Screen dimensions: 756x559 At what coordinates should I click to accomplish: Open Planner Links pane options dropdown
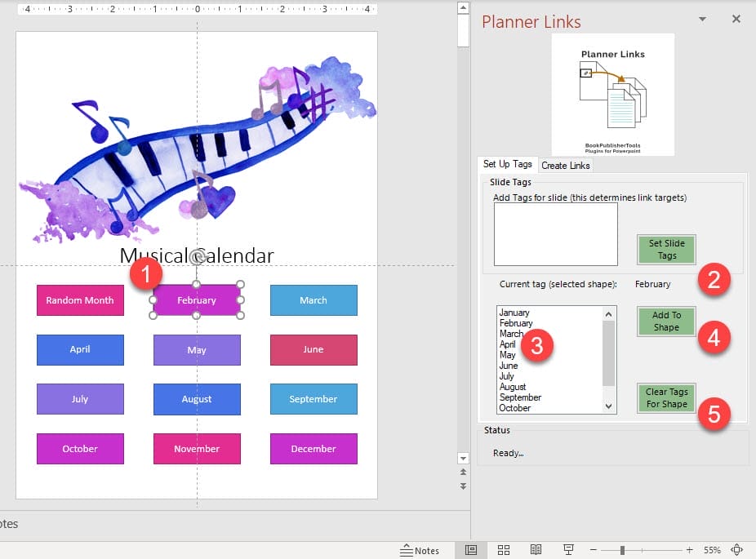(x=702, y=19)
